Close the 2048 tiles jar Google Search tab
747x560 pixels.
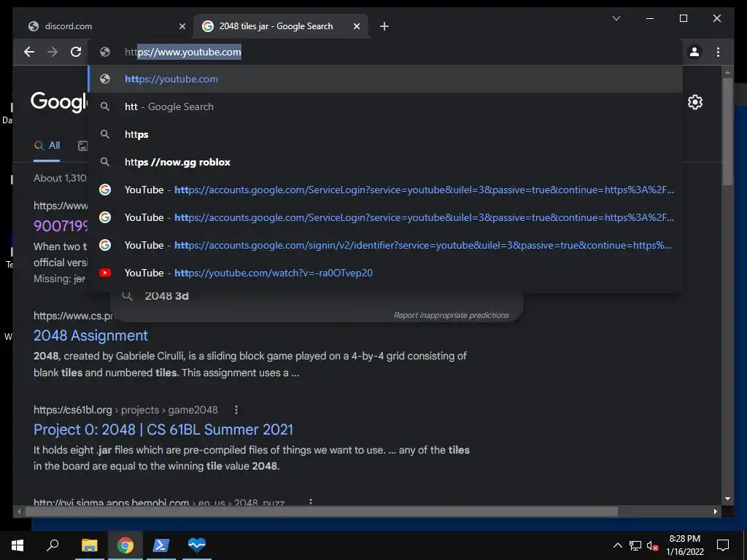pos(356,26)
